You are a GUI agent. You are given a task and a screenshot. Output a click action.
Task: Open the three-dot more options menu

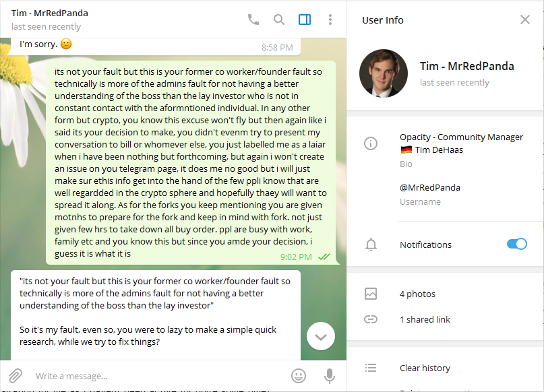(330, 20)
